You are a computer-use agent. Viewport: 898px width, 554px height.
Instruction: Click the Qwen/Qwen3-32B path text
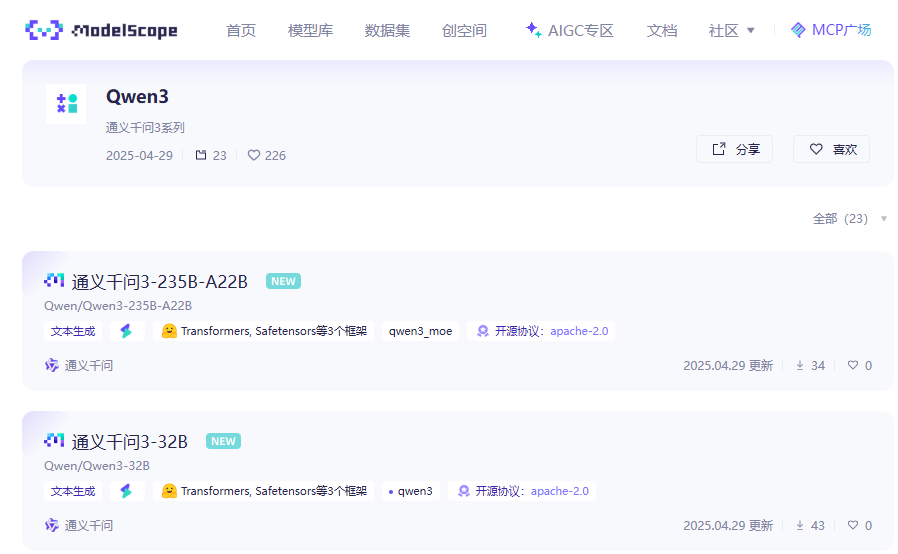(x=97, y=465)
